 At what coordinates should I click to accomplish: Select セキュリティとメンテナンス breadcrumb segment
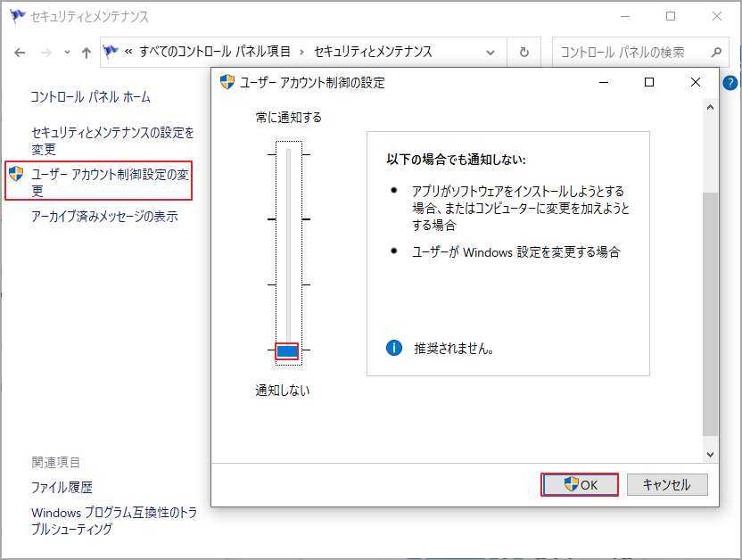click(x=373, y=52)
